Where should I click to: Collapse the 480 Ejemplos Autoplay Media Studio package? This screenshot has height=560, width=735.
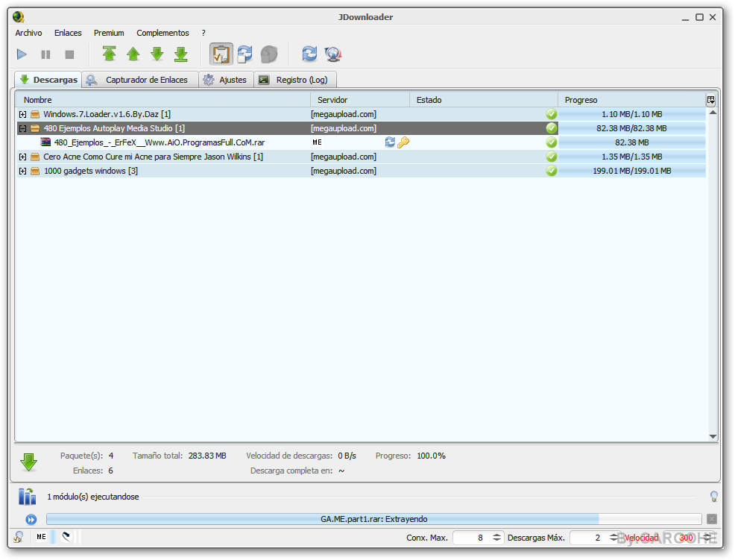23,128
